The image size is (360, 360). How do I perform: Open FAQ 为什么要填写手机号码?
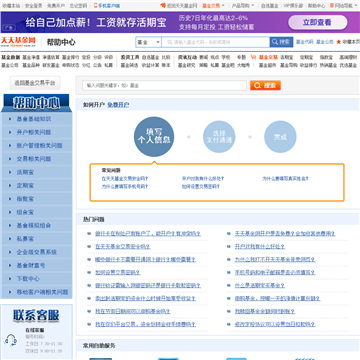point(125,186)
